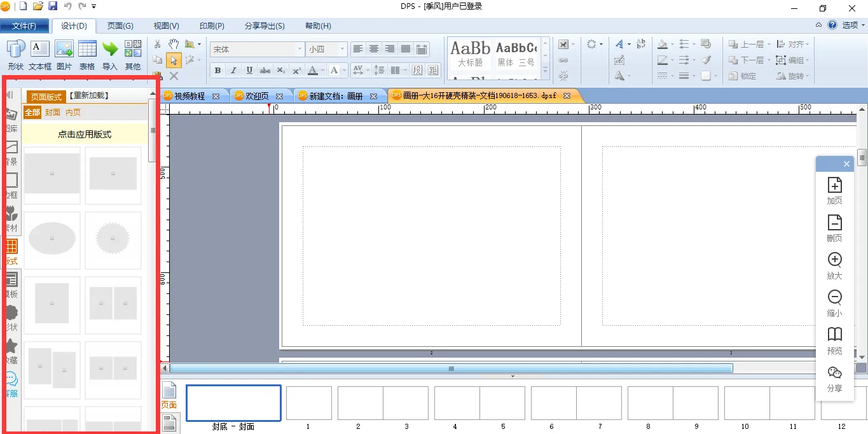
Task: Apply strikethrough abc formatting
Action: pos(265,70)
